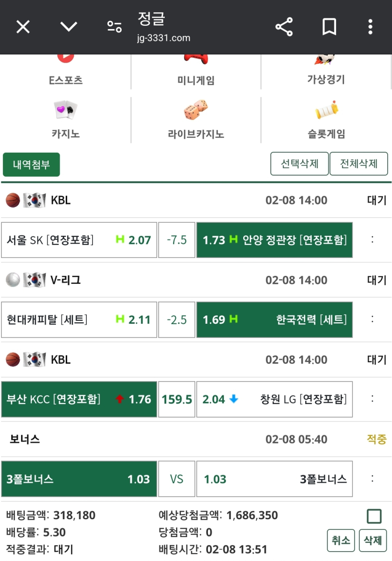Click the bookmark icon at top
The height and width of the screenshot is (561, 392).
[329, 27]
